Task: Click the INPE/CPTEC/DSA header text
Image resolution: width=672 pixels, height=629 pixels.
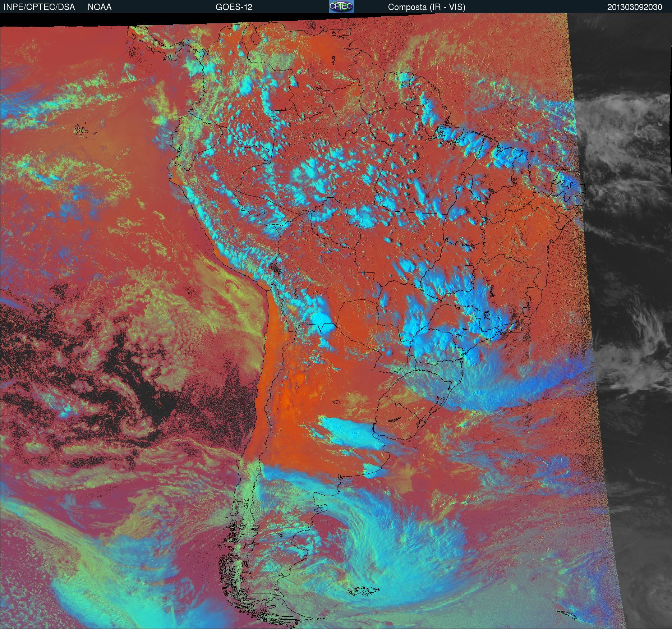Action: [x=39, y=7]
